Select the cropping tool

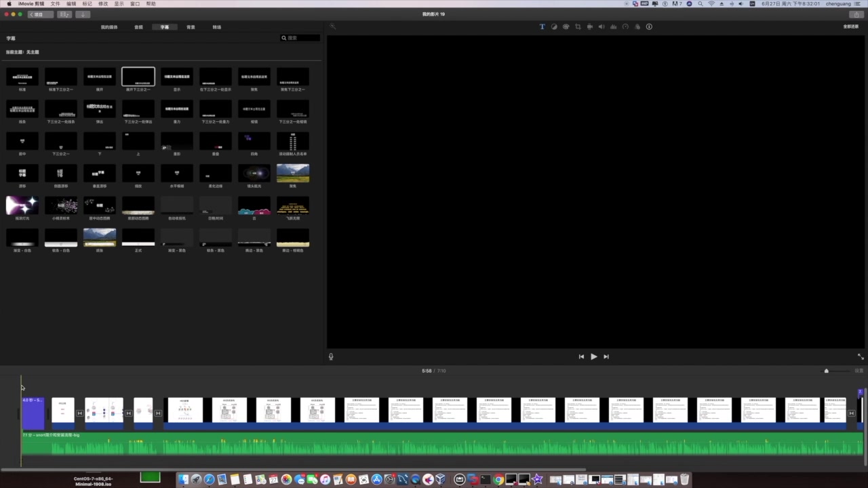pos(578,27)
